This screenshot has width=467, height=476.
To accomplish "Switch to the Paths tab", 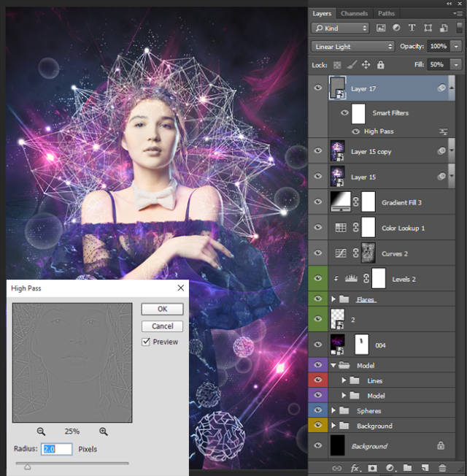I will click(x=386, y=13).
